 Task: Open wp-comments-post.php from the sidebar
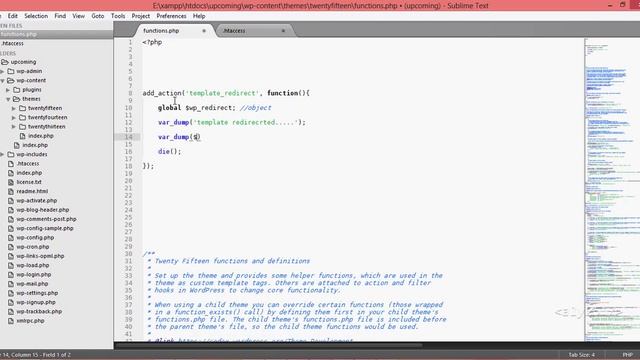coord(46,219)
